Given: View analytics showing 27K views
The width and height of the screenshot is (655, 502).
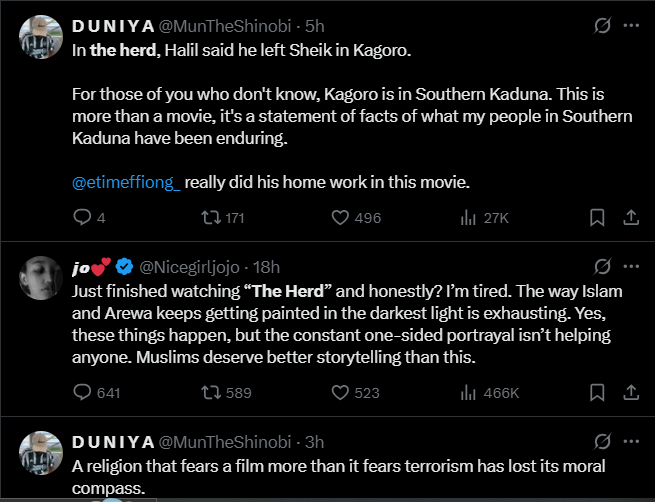Looking at the screenshot, I should (x=467, y=217).
